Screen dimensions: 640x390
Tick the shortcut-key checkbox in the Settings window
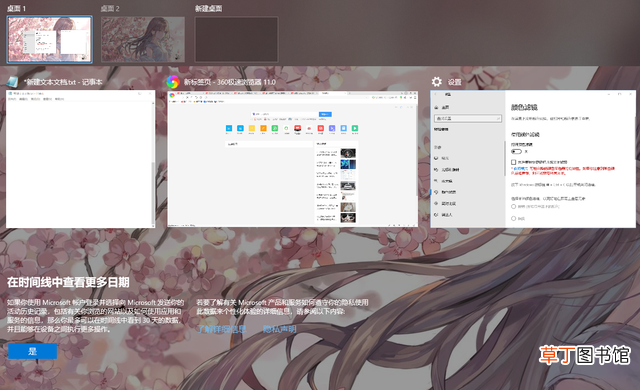click(513, 162)
